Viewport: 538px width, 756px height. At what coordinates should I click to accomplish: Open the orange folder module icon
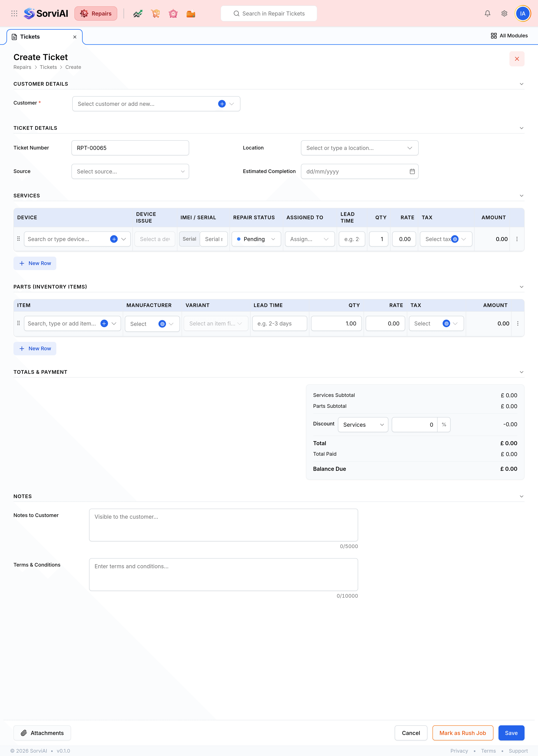click(x=191, y=14)
